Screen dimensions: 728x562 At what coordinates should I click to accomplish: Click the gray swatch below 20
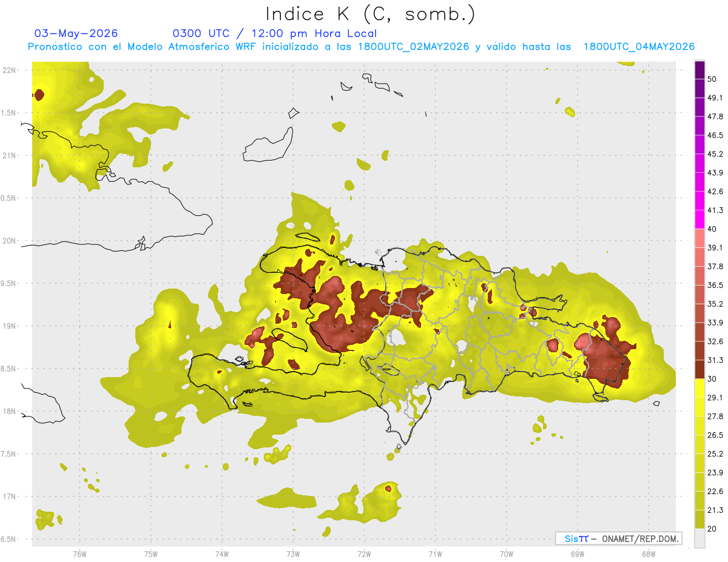[699, 538]
